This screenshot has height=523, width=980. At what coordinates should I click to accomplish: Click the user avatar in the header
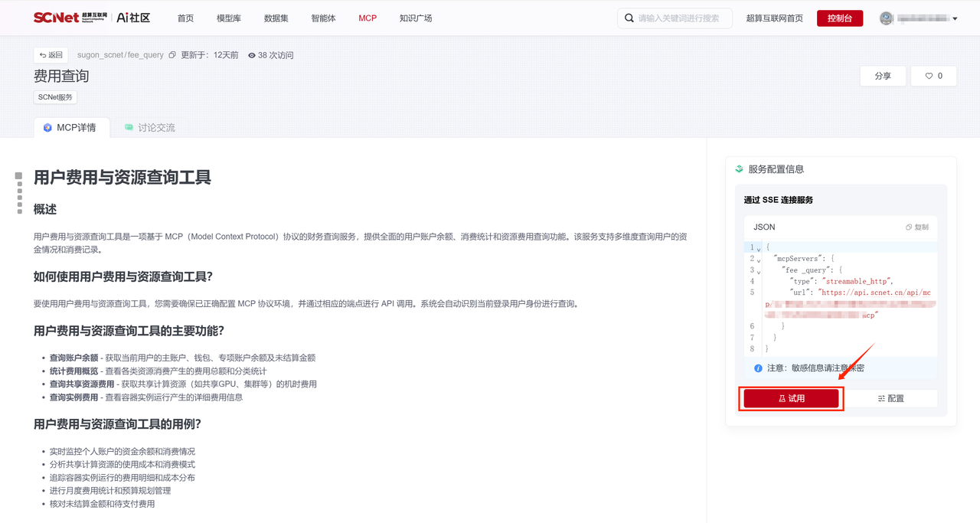click(886, 18)
